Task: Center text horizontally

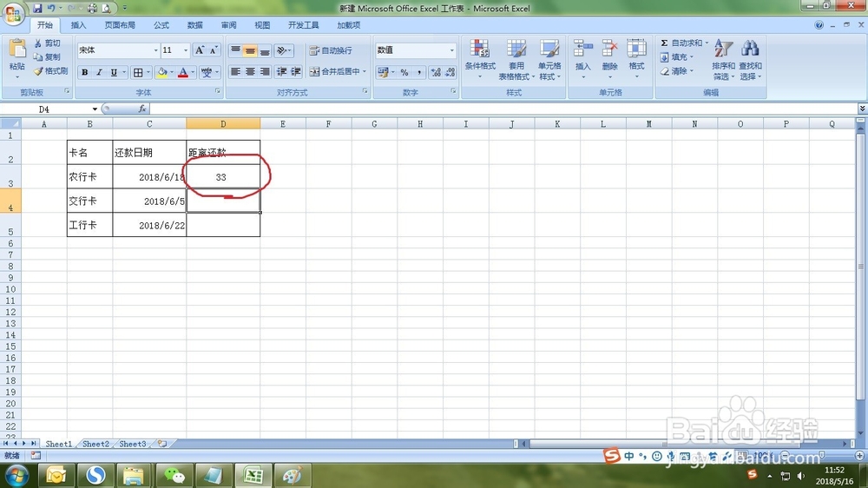Action: coord(250,71)
